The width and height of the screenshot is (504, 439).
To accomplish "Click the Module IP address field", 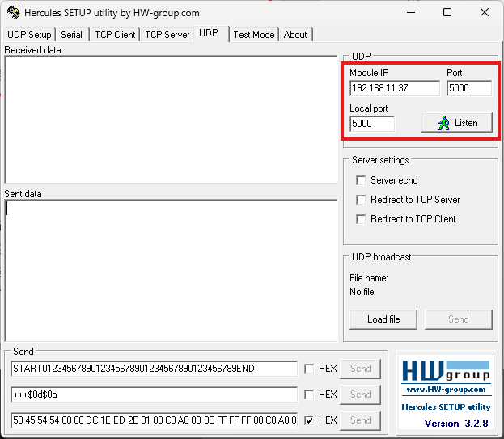I will point(394,88).
